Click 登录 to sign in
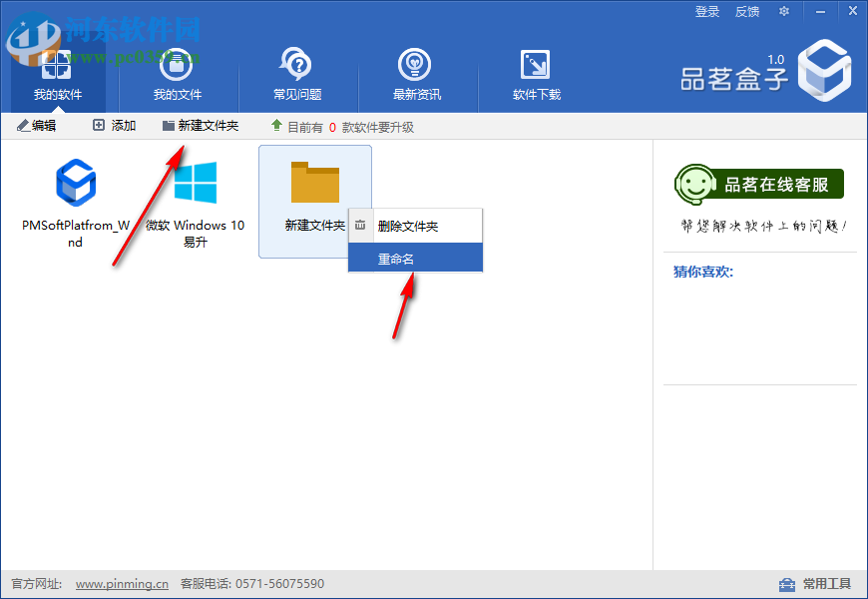868x599 pixels. (x=707, y=11)
